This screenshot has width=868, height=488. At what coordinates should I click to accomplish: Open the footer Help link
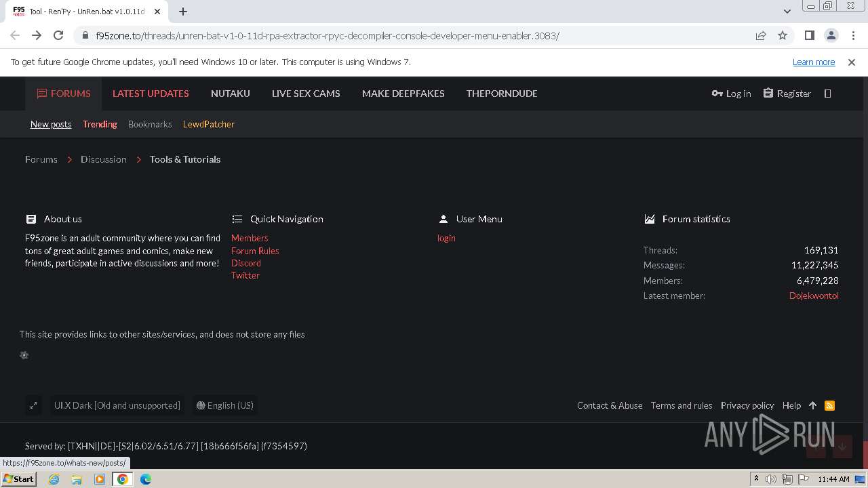(791, 405)
